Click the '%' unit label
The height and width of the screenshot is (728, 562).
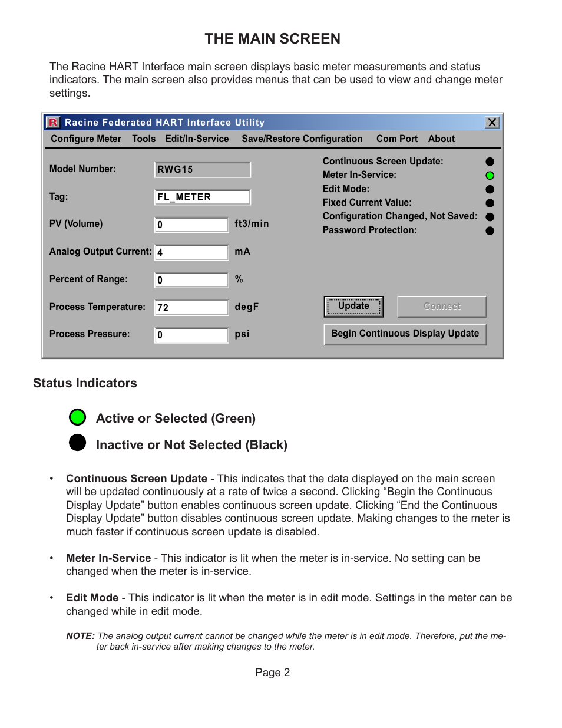(x=239, y=279)
